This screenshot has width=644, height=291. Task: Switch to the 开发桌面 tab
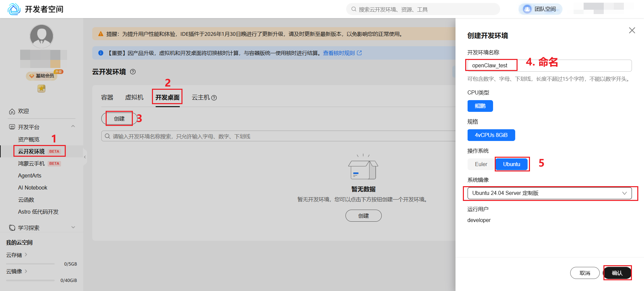pos(167,97)
